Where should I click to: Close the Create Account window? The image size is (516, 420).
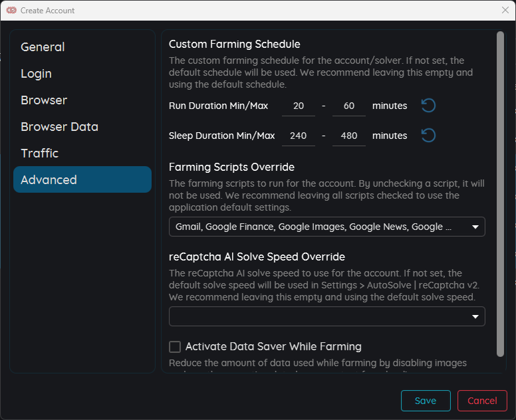point(505,10)
